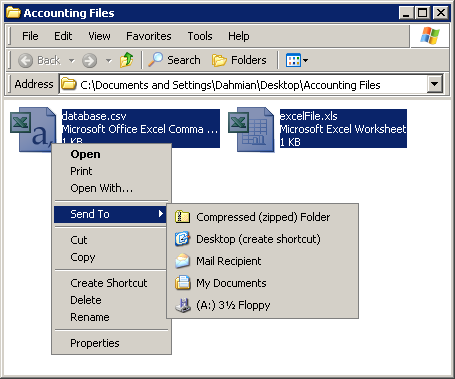
Task: Click the Address path input field
Action: click(243, 85)
